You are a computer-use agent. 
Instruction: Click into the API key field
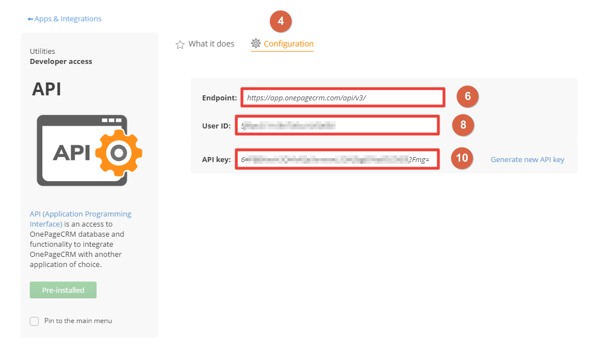[337, 159]
